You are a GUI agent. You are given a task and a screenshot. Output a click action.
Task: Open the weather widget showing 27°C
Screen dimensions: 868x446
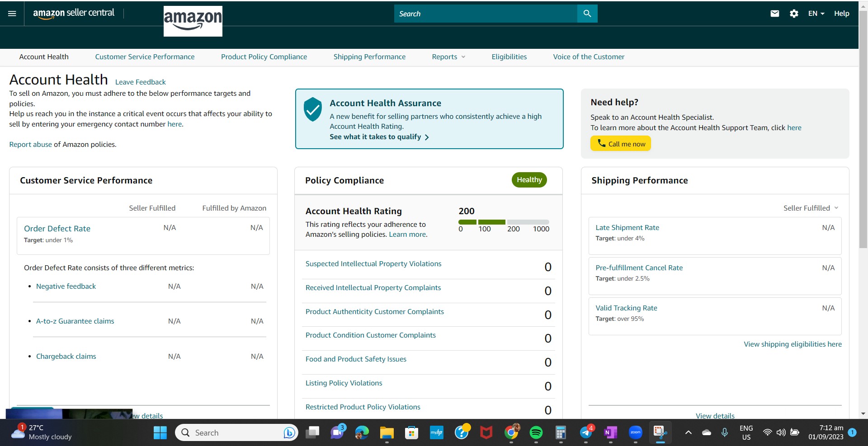tap(42, 432)
